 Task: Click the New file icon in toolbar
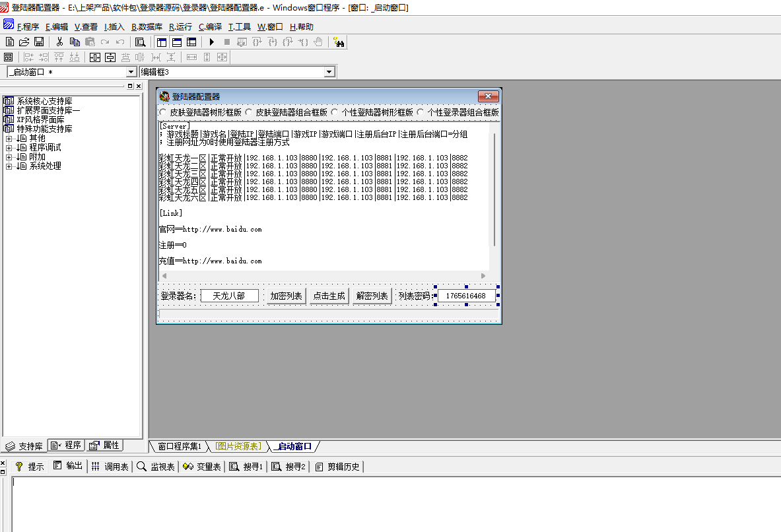[10, 42]
